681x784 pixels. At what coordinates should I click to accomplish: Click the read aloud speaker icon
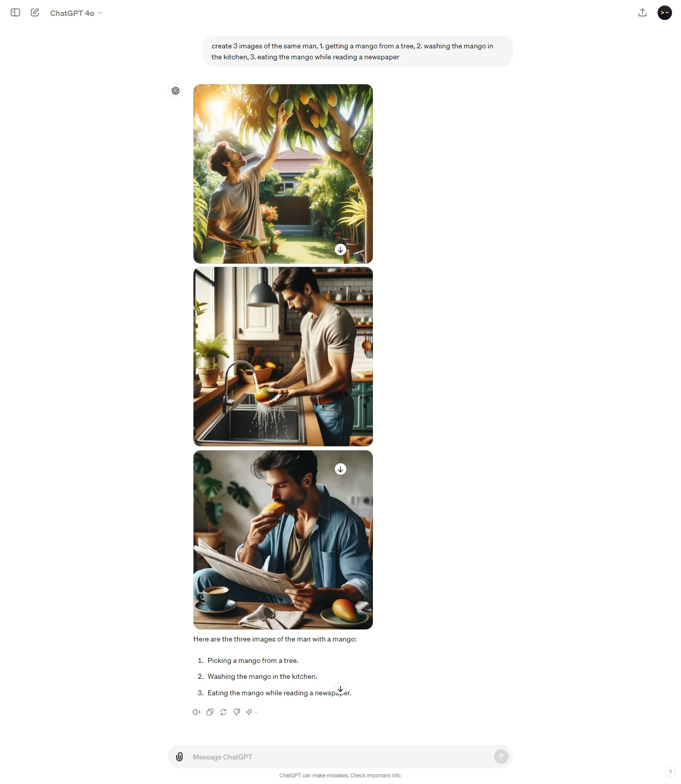pos(196,712)
